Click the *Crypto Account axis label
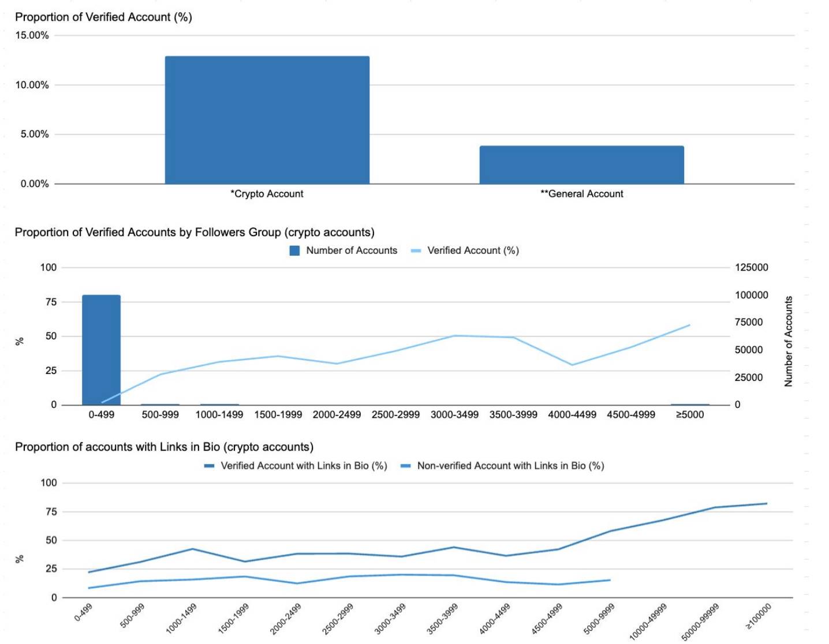Viewport: 829px width, 644px height. click(267, 194)
